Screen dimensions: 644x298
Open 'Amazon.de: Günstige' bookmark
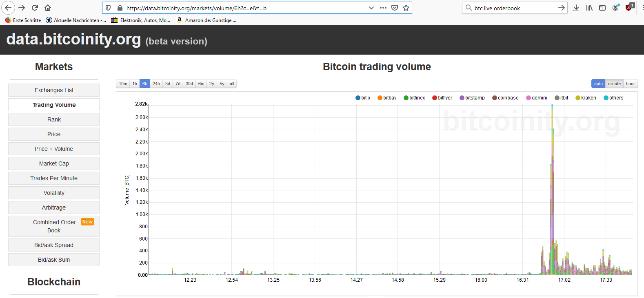click(x=207, y=20)
